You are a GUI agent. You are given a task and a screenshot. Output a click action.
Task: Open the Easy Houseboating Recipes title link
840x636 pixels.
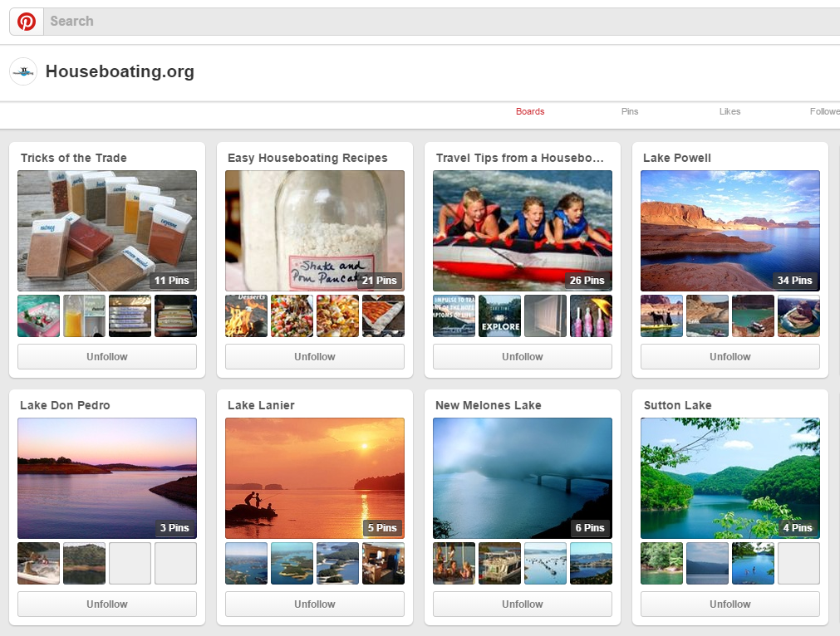[307, 158]
